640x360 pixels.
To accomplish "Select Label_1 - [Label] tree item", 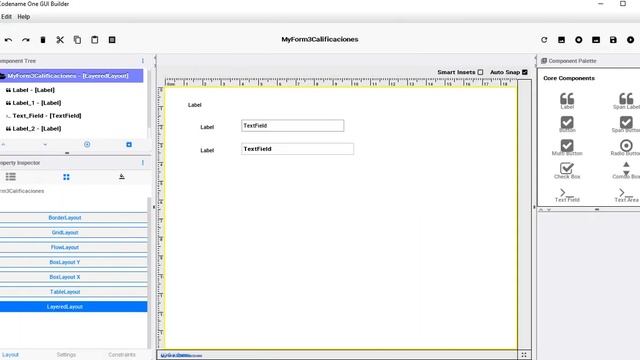I will 33,103.
